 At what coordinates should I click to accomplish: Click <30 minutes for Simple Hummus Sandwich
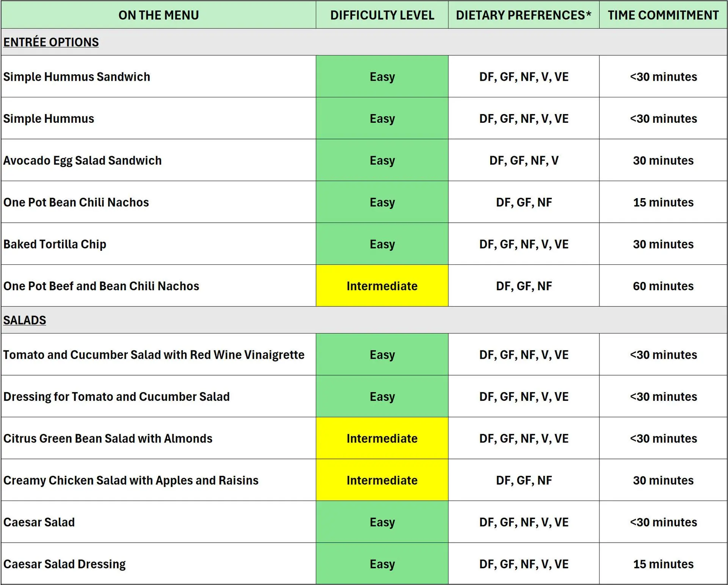tap(663, 77)
